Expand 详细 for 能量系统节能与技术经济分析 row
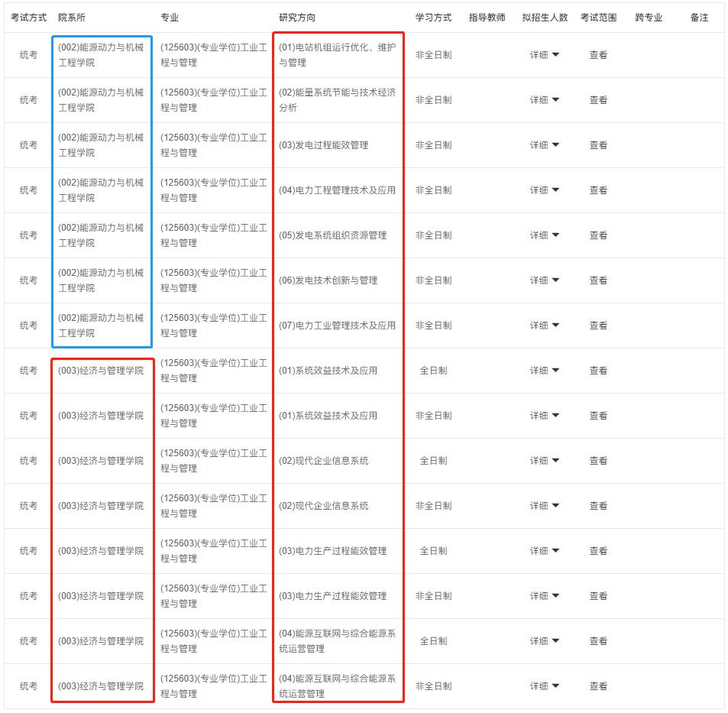The width and height of the screenshot is (728, 713). click(x=545, y=100)
